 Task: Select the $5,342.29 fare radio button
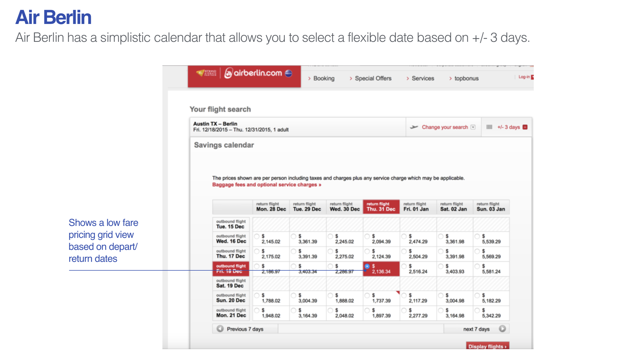pyautogui.click(x=477, y=311)
